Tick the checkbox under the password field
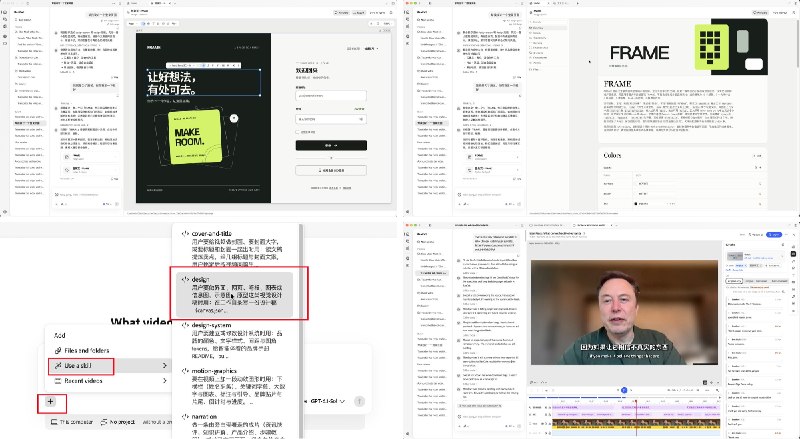Image resolution: width=800 pixels, height=439 pixels. tap(297, 132)
